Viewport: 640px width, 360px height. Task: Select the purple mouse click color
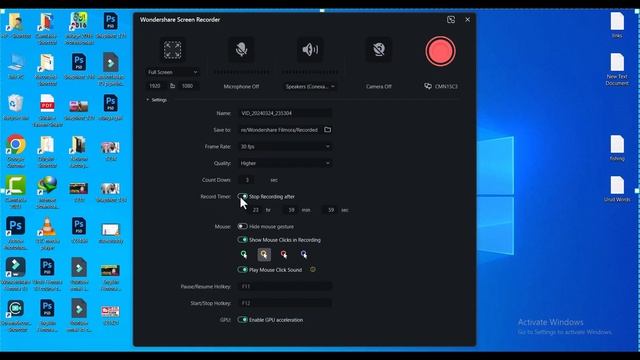304,255
